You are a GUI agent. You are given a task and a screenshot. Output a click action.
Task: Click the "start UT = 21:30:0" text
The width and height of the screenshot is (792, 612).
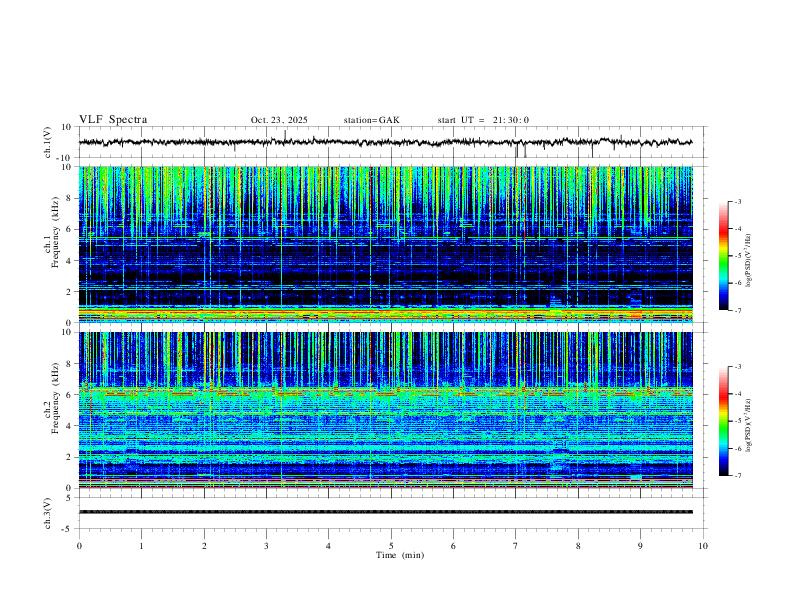click(483, 120)
